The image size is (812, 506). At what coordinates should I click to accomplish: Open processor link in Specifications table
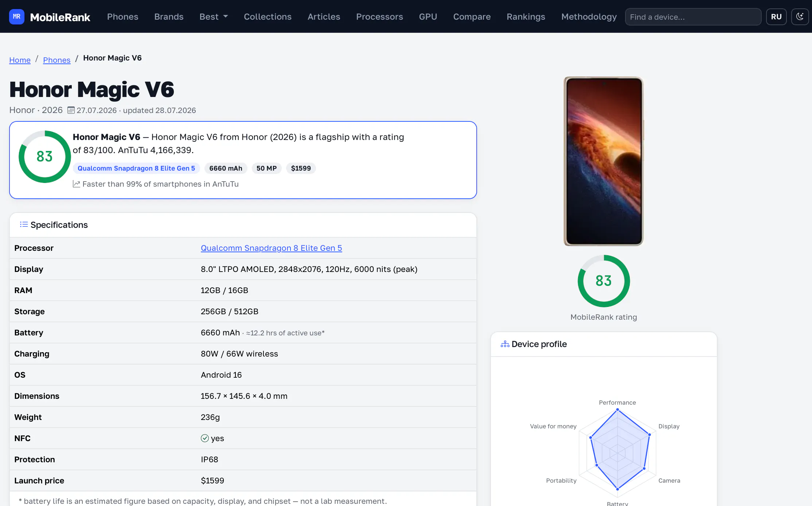click(271, 248)
